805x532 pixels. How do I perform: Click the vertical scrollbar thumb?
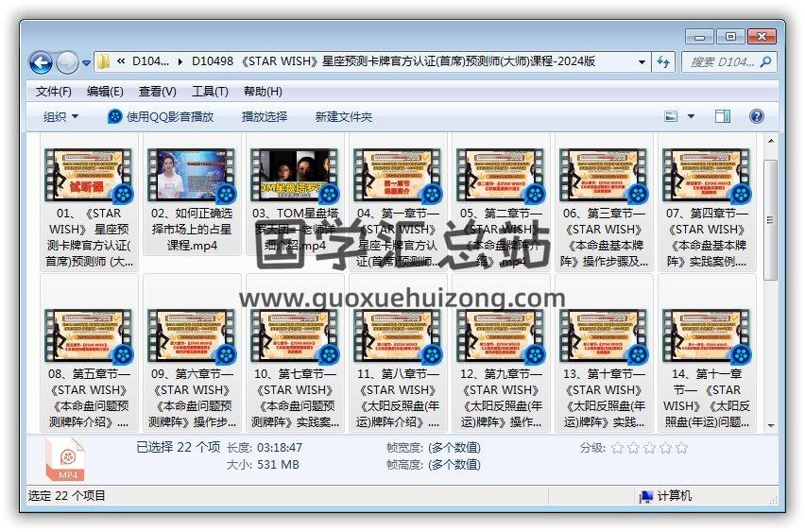click(771, 220)
